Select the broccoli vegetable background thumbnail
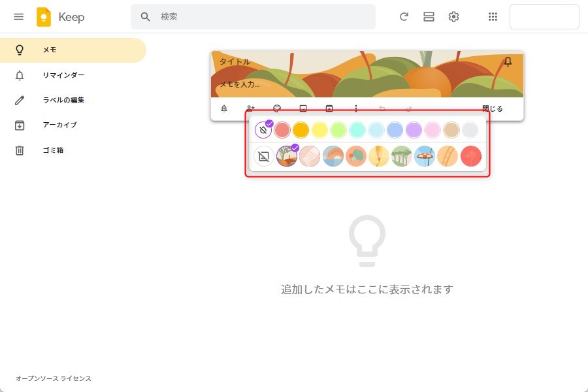 point(356,156)
